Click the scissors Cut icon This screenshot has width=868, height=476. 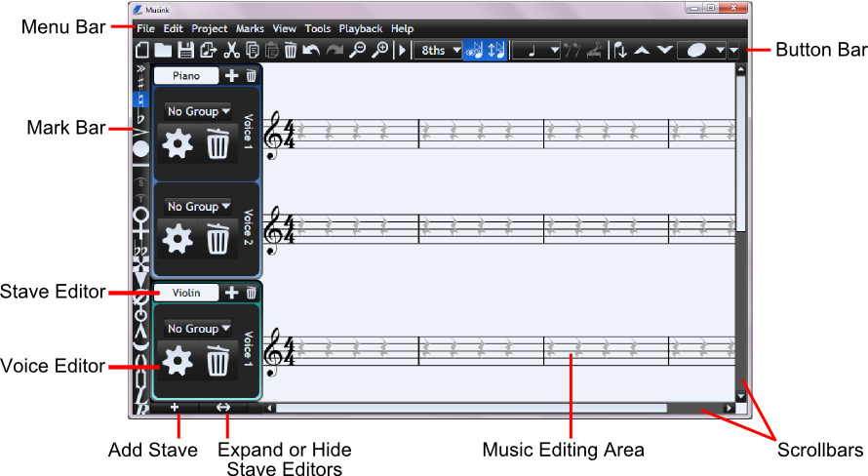[x=232, y=51]
